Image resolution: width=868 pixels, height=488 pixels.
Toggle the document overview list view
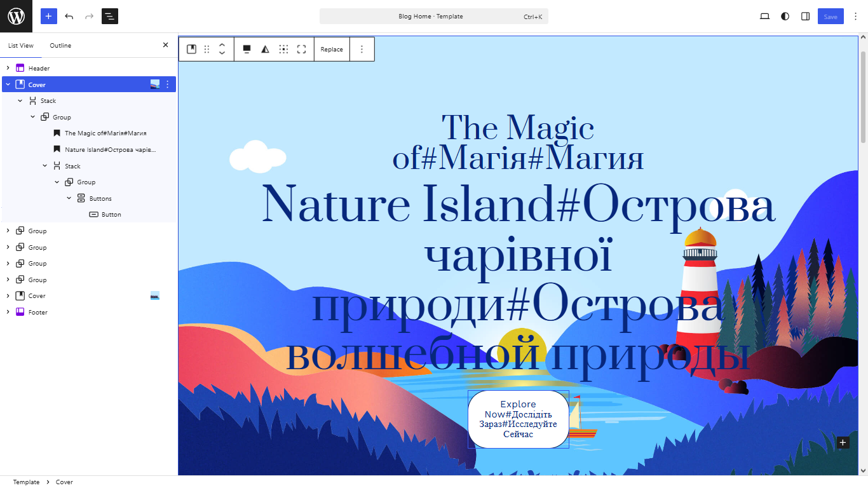click(x=110, y=17)
